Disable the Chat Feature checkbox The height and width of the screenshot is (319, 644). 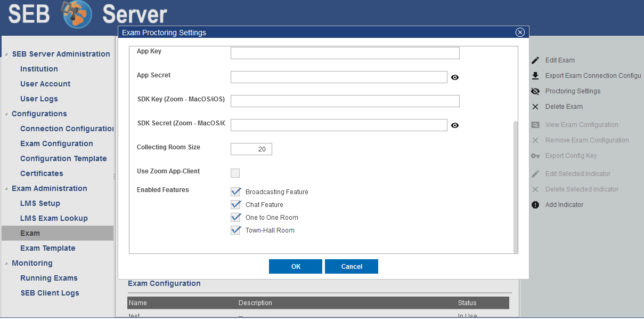click(236, 205)
